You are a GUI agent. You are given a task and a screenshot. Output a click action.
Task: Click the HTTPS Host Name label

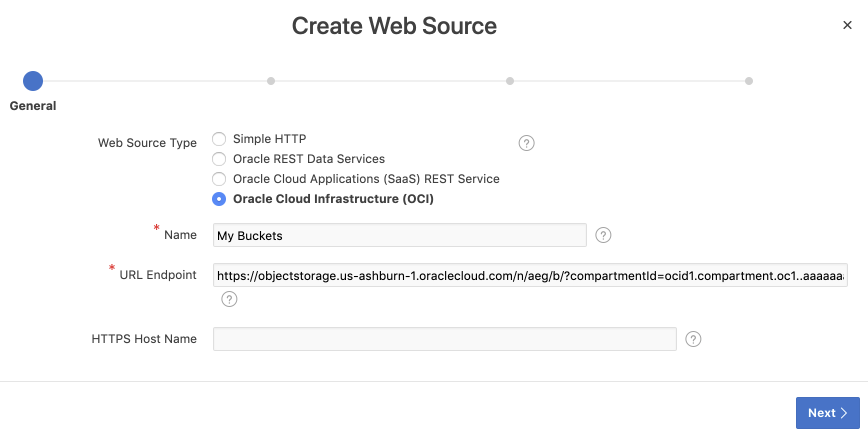click(x=144, y=339)
